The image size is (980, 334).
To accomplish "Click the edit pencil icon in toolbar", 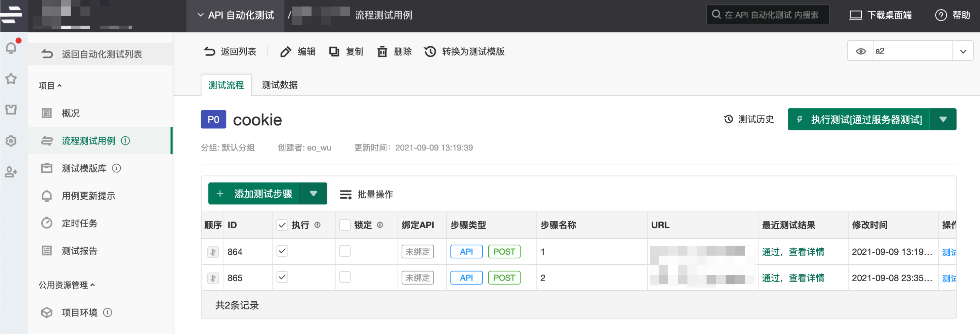I will [x=286, y=51].
